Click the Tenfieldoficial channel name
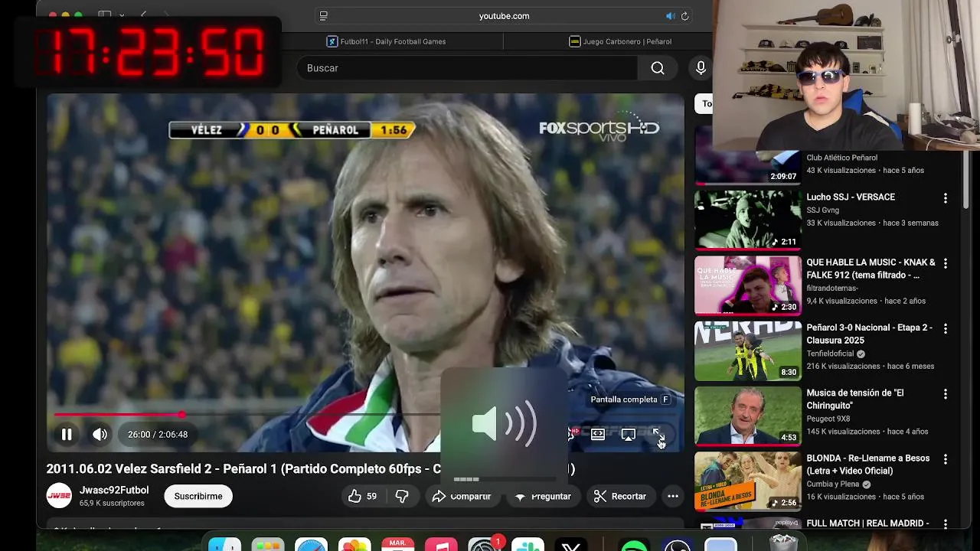The image size is (980, 551). (831, 354)
